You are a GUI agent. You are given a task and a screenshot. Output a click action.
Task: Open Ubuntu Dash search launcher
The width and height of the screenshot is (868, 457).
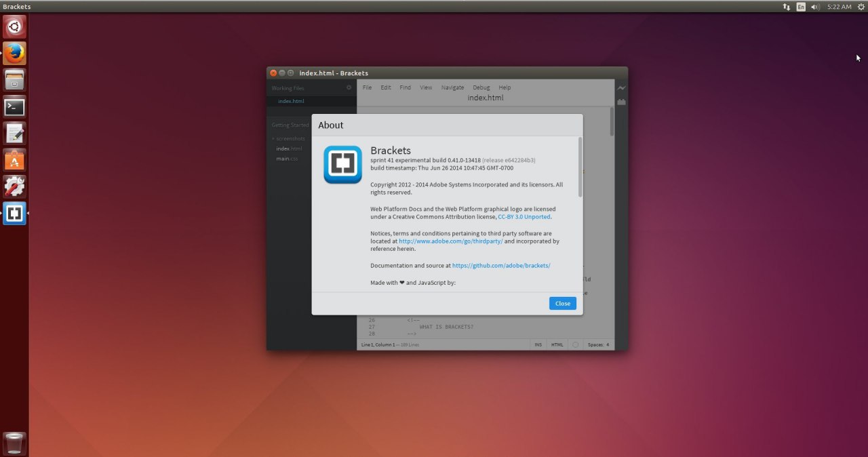[14, 27]
